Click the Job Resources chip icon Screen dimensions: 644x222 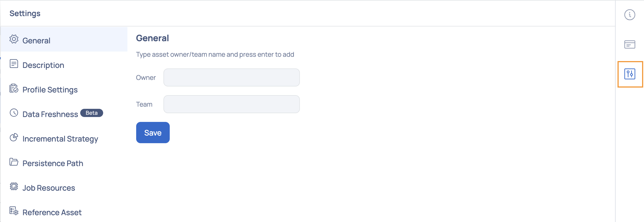[14, 186]
